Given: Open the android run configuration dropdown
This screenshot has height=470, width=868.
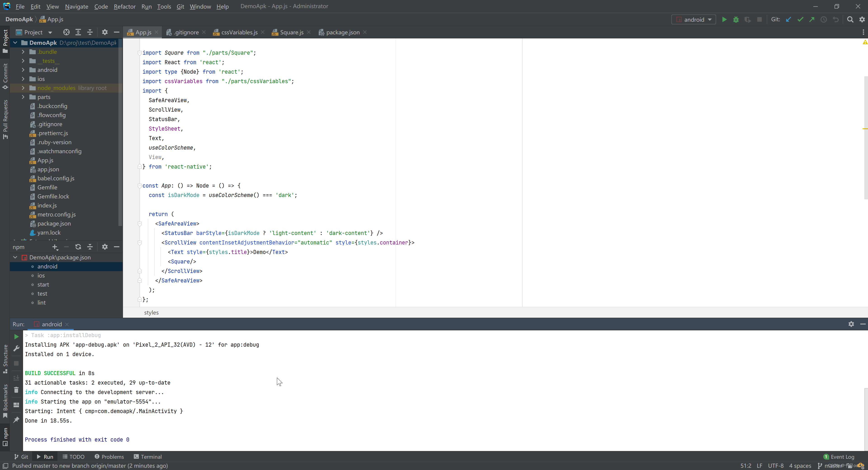Looking at the screenshot, I should pyautogui.click(x=693, y=19).
